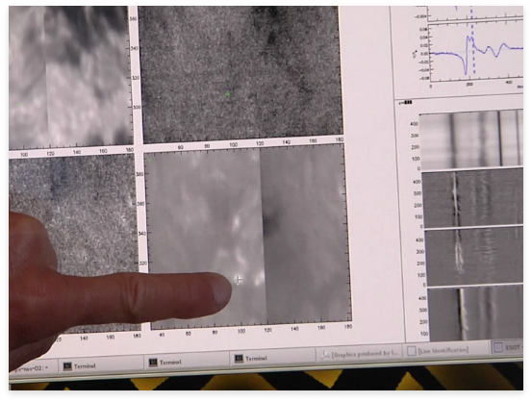The image size is (532, 402).
Task: Click green marker in top-middle noisy image
Action: pos(228,94)
